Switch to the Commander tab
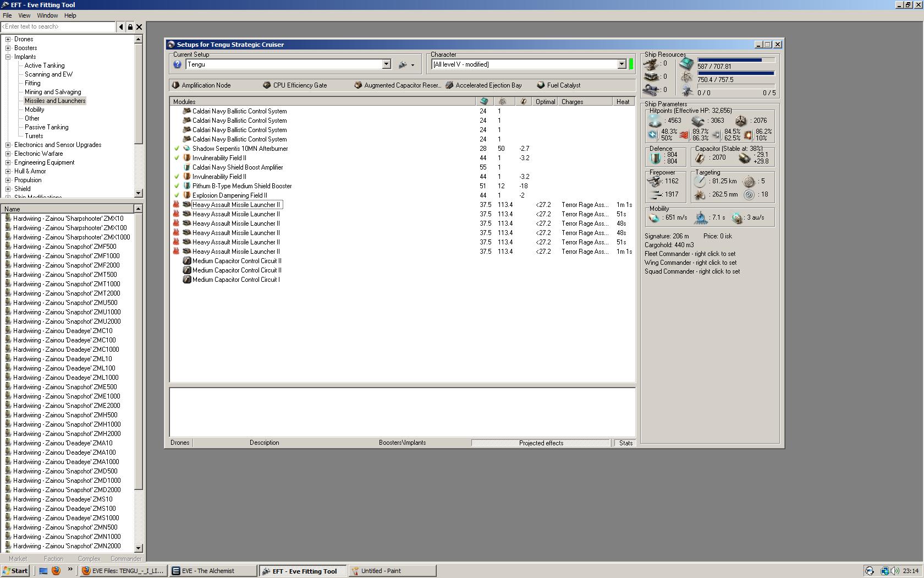Screen dimensions: 924x578 click(x=126, y=558)
